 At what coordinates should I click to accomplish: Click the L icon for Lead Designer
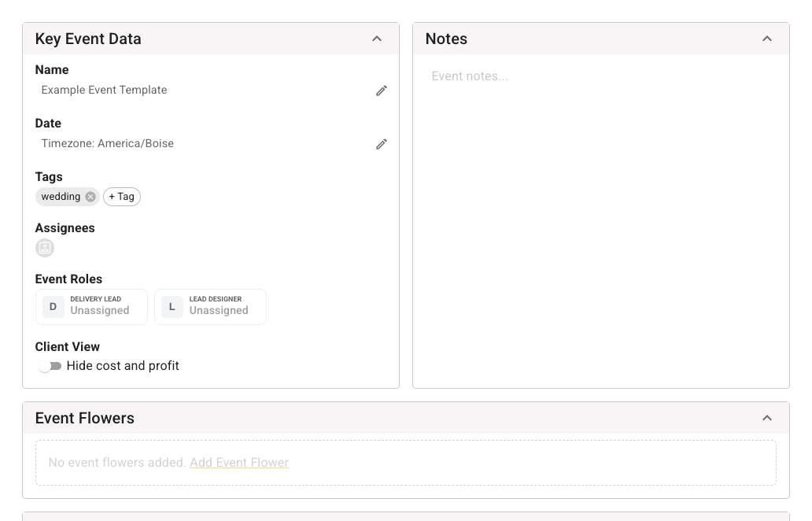(x=172, y=307)
